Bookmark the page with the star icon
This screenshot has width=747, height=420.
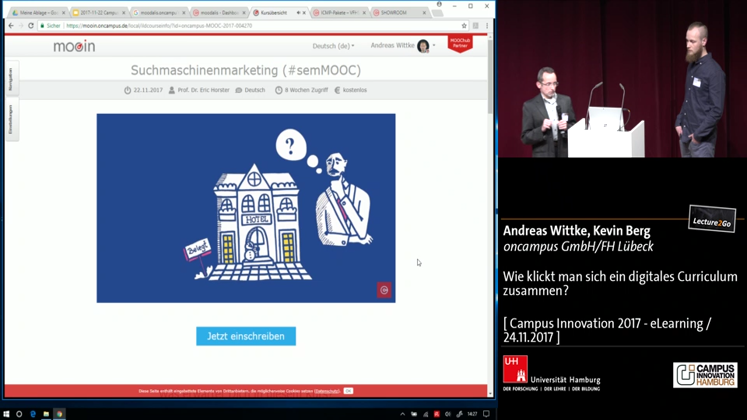click(x=464, y=26)
